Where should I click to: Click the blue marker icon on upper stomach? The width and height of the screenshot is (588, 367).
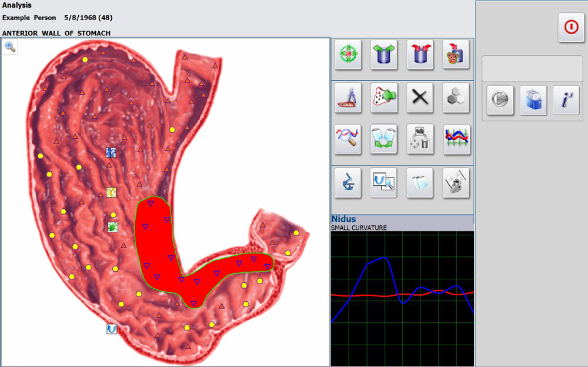[111, 152]
